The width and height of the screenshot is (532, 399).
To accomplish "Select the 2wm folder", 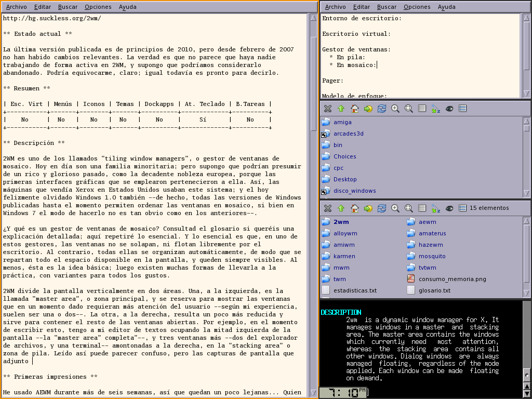I will 336,222.
